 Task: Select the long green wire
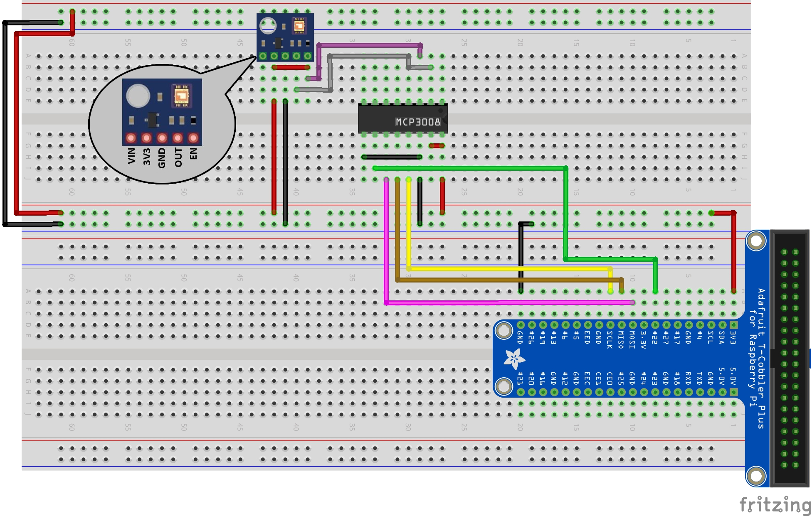tap(470, 168)
